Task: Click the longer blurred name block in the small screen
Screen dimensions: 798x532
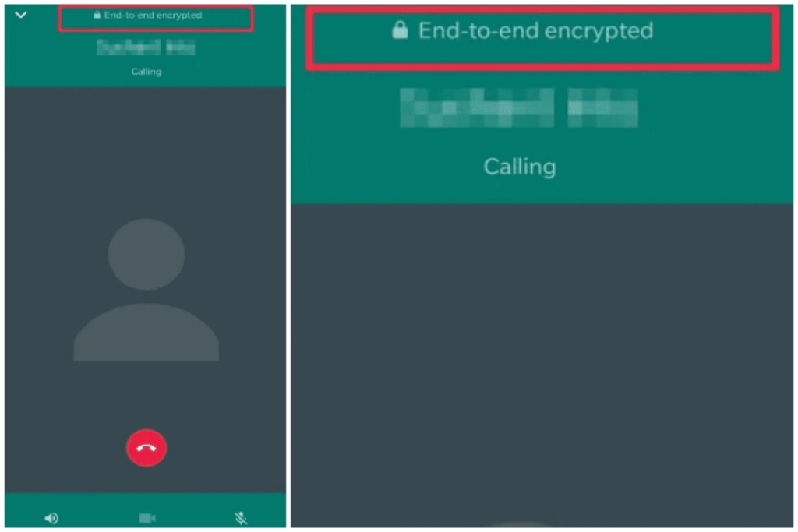Action: click(x=129, y=48)
